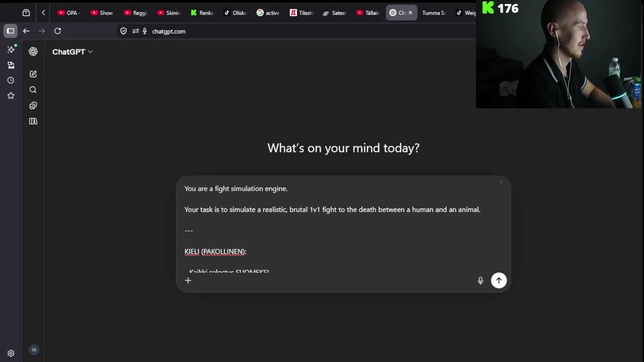Switch to the Sateen tab
Screen dimensions: 644x362
pos(335,13)
